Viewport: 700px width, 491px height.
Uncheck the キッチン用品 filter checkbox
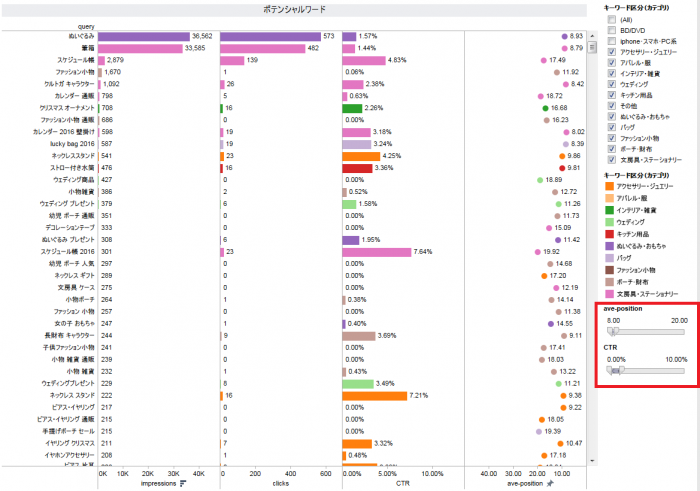612,95
